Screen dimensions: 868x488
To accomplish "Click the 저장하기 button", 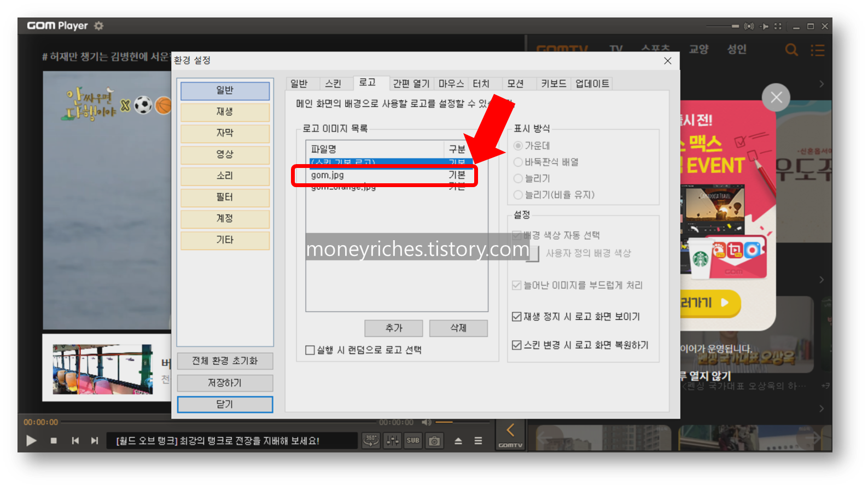I will (x=225, y=383).
